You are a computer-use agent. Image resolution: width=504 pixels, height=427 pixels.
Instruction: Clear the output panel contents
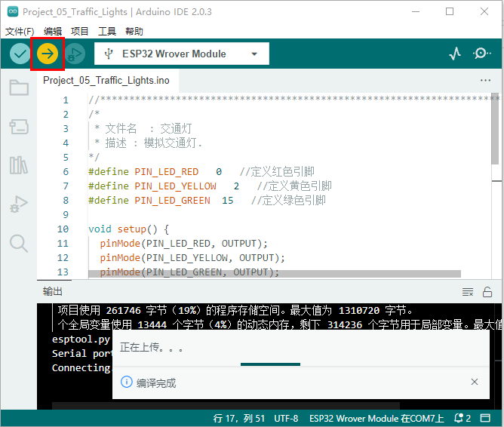(468, 292)
